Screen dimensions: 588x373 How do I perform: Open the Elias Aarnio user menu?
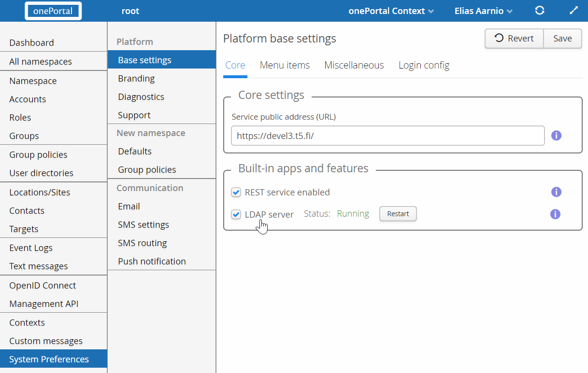(x=483, y=11)
